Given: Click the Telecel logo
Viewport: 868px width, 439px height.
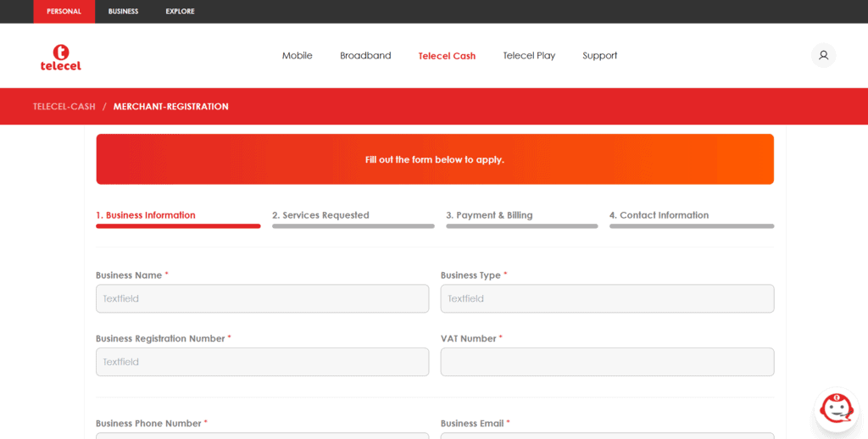Looking at the screenshot, I should point(60,57).
